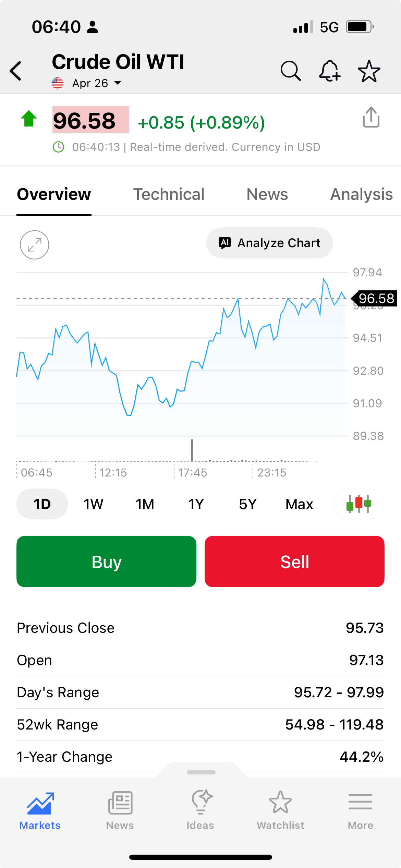The width and height of the screenshot is (401, 868).
Task: Tap the back arrow icon
Action: pyautogui.click(x=16, y=71)
